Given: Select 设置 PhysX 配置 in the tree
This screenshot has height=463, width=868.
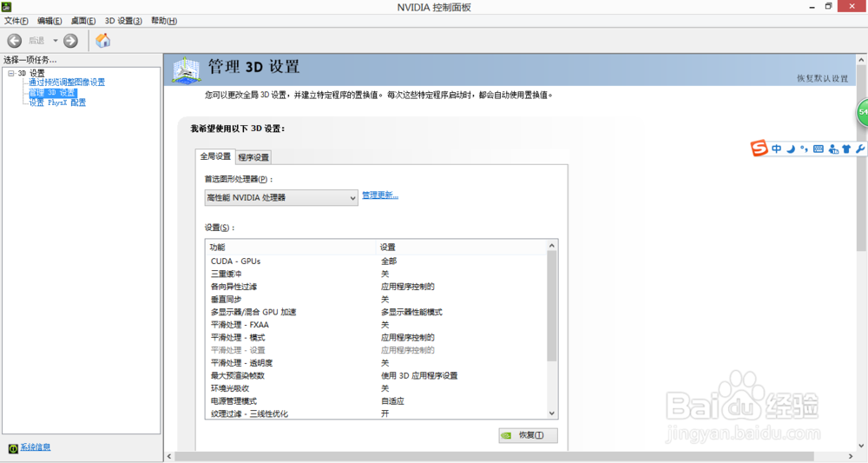Looking at the screenshot, I should pos(57,103).
